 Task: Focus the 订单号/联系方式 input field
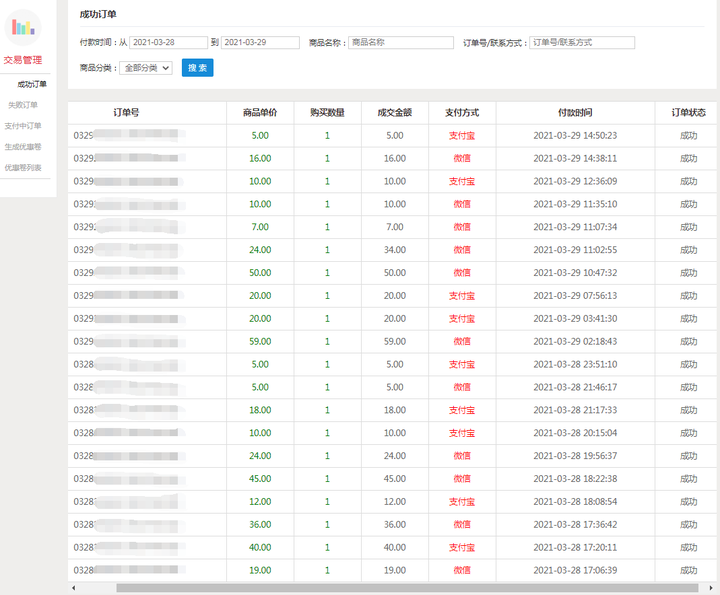(x=582, y=42)
